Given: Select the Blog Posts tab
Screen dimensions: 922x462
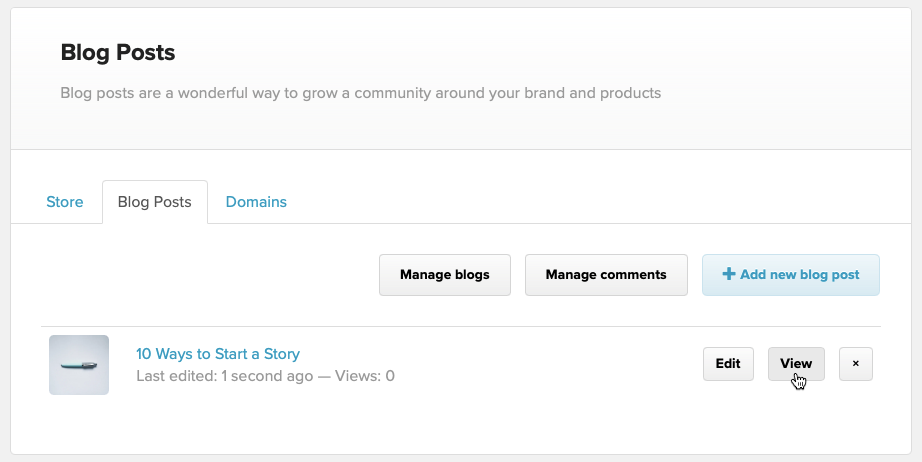Looking at the screenshot, I should click(154, 202).
